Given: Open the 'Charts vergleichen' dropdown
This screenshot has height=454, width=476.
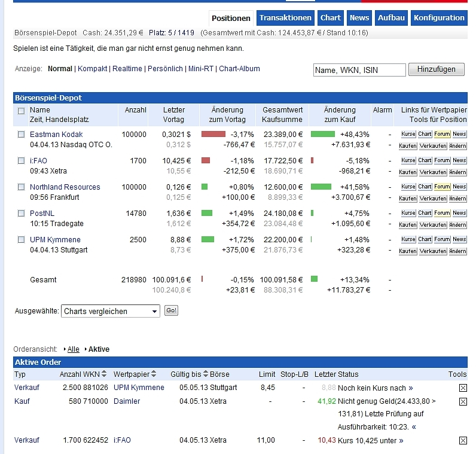Looking at the screenshot, I should [x=111, y=311].
